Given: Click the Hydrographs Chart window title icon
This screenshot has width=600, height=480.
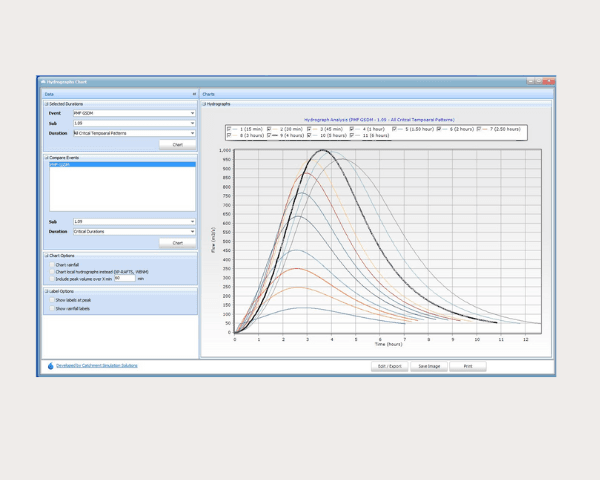Looking at the screenshot, I should pyautogui.click(x=43, y=82).
